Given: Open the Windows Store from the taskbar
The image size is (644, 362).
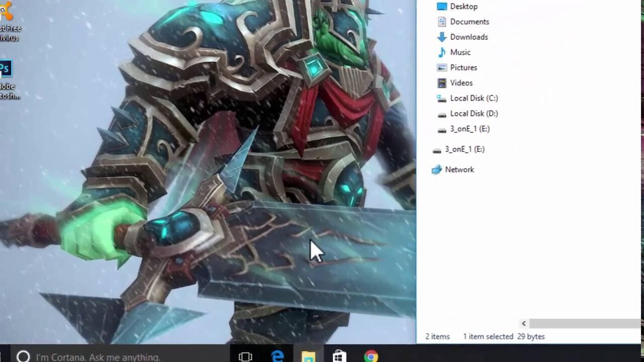Looking at the screenshot, I should (340, 356).
